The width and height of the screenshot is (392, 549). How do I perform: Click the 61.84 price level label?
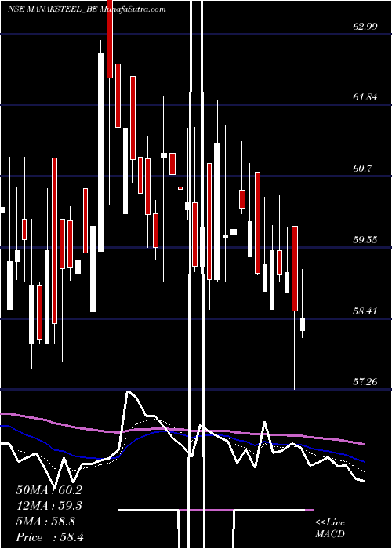pyautogui.click(x=365, y=97)
